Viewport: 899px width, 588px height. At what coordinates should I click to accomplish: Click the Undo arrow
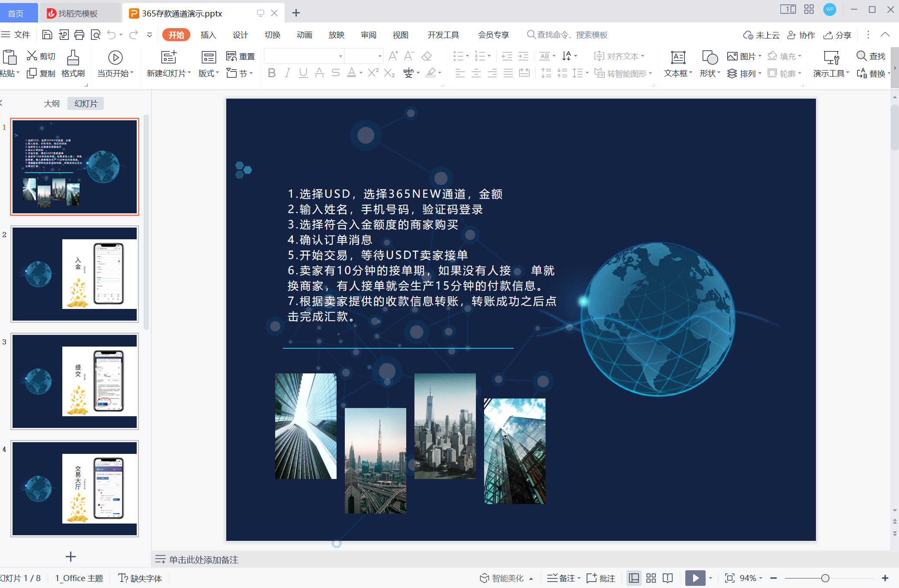pos(112,35)
